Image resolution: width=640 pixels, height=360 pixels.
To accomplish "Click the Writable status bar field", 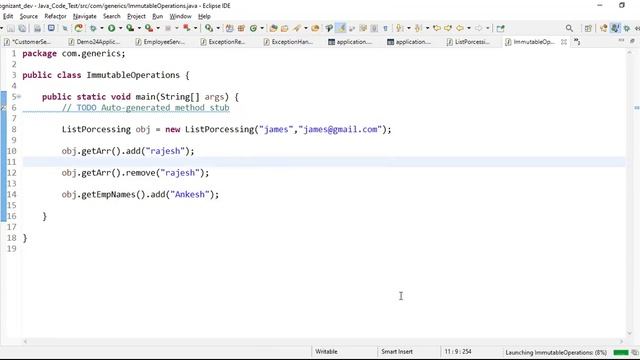I will 326,351.
